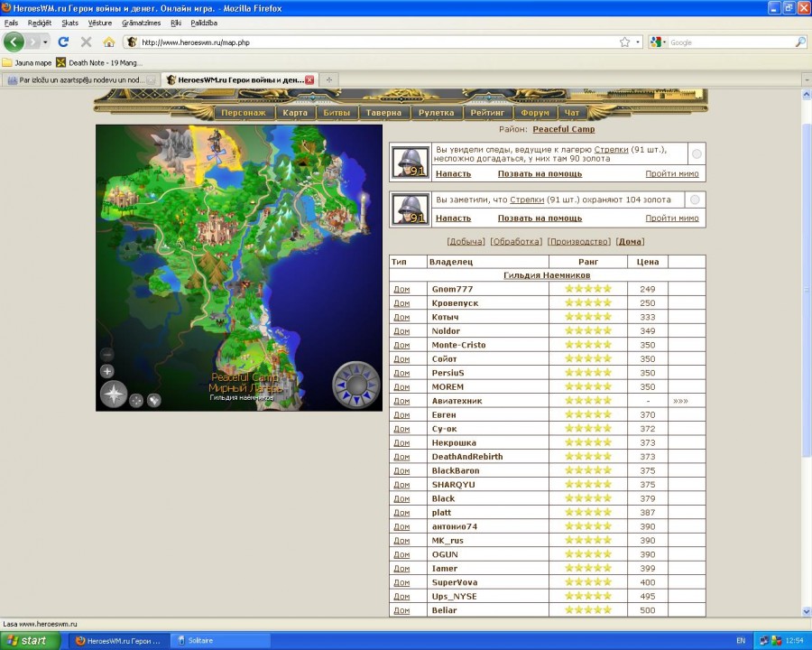
Task: Open the Дом link in Beliar row
Action: click(x=401, y=610)
